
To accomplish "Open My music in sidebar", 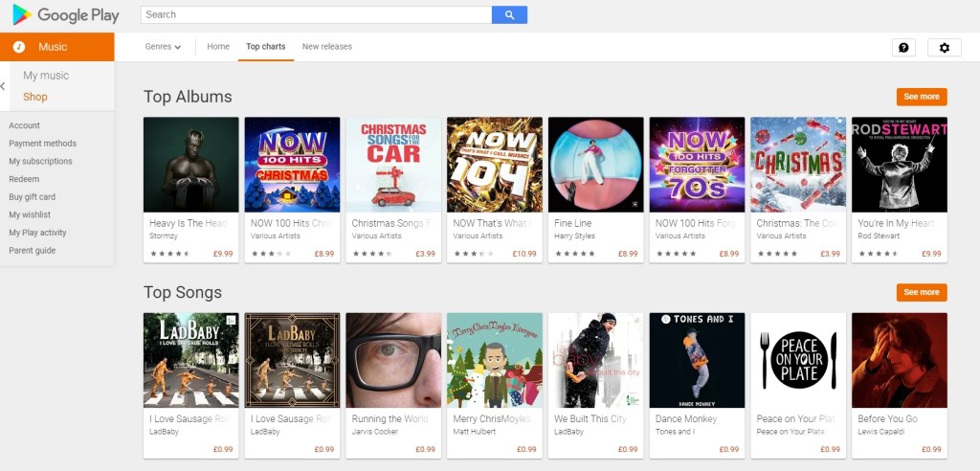I will pos(46,76).
